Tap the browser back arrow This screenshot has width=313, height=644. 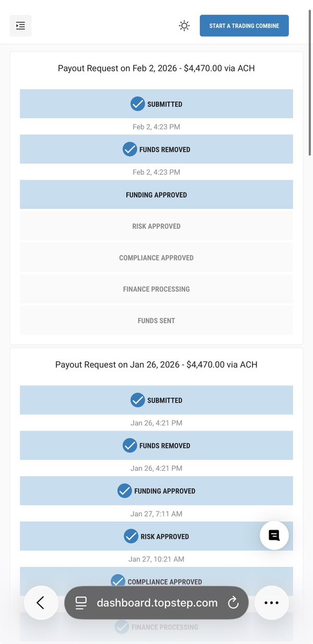[x=41, y=603]
